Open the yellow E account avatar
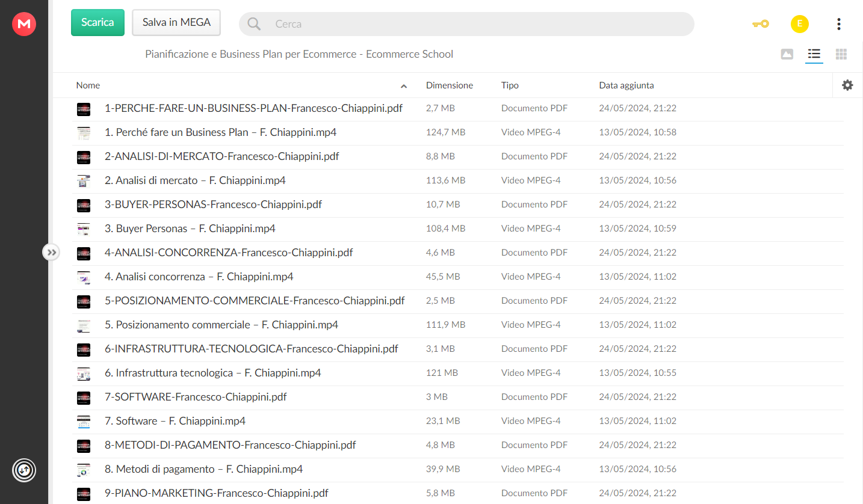 [799, 24]
